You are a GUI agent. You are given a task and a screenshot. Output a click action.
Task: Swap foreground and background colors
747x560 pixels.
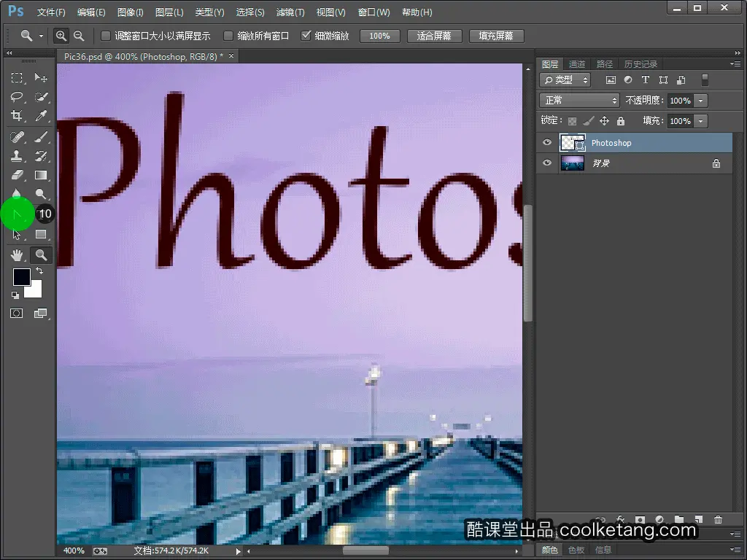point(39,271)
